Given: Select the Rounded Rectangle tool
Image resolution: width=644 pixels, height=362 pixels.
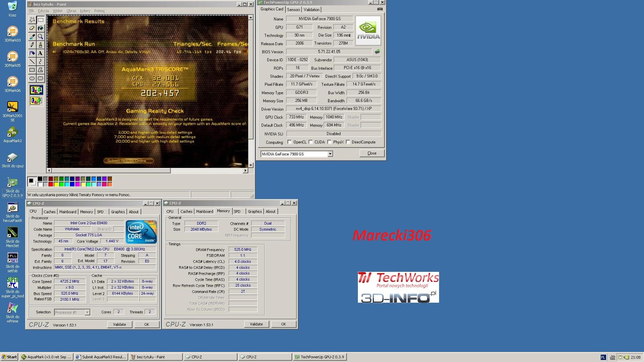Looking at the screenshot, I should [41, 79].
